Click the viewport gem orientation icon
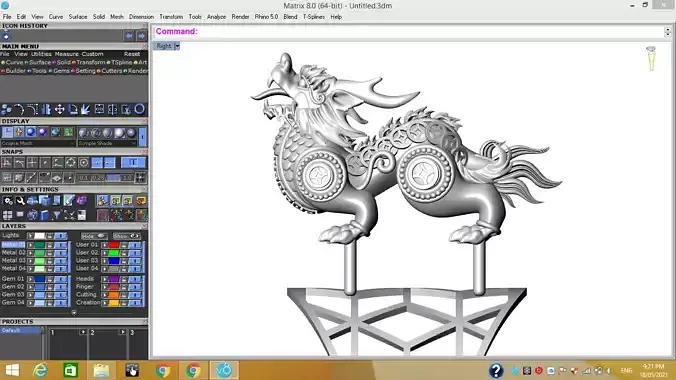Viewport: 676px width, 380px height. tap(651, 58)
